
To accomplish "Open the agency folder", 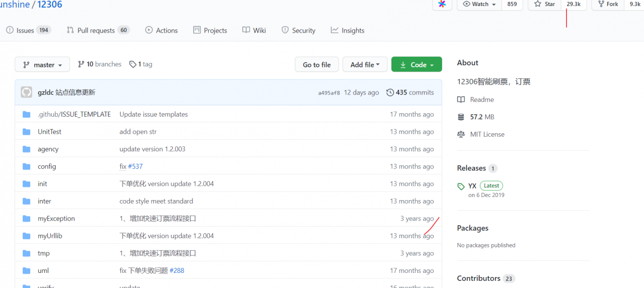I will click(48, 149).
